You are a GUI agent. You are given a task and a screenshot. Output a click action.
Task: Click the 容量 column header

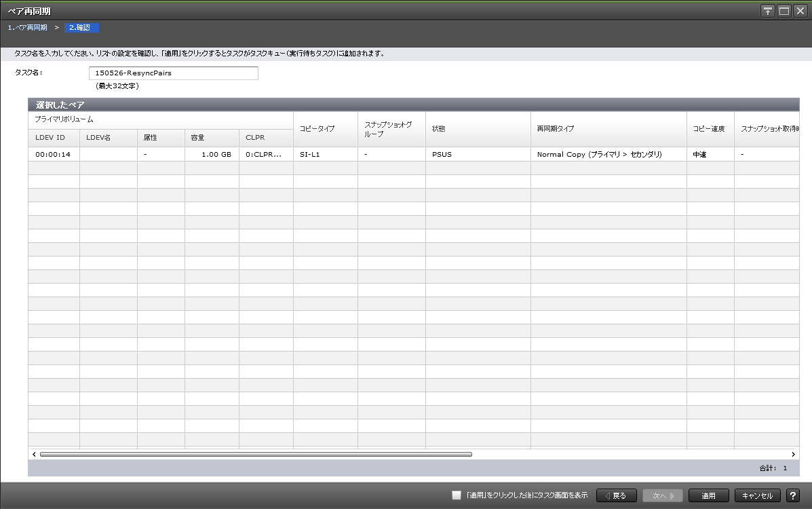pos(211,137)
